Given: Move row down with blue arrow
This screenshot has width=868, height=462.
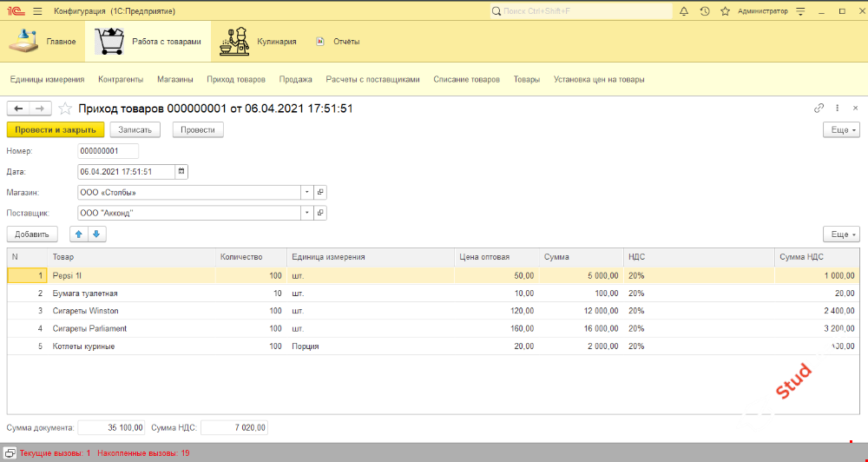Looking at the screenshot, I should point(96,234).
